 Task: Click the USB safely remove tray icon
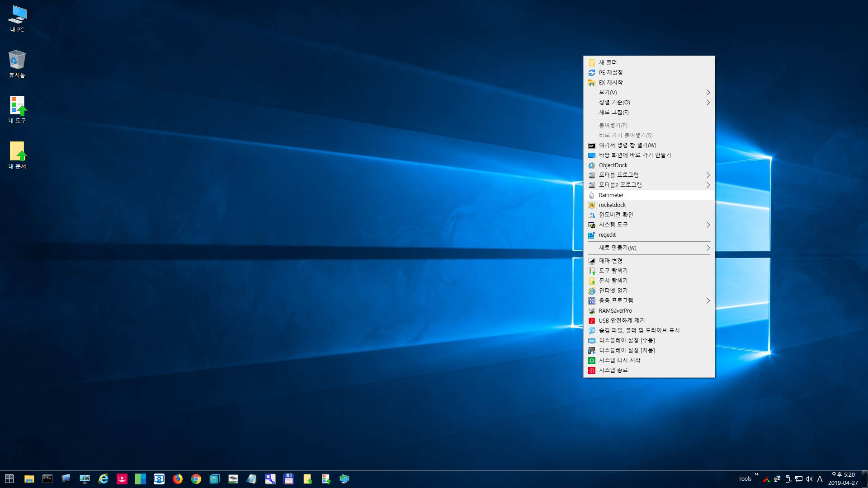coord(788,479)
